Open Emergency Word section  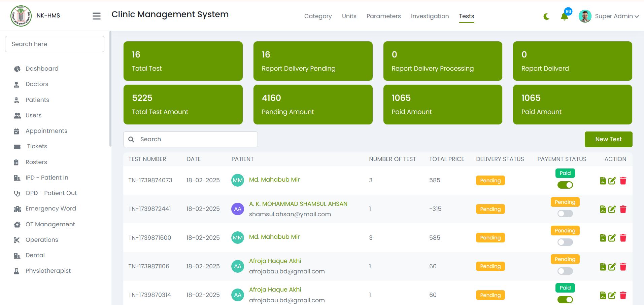tap(45, 208)
